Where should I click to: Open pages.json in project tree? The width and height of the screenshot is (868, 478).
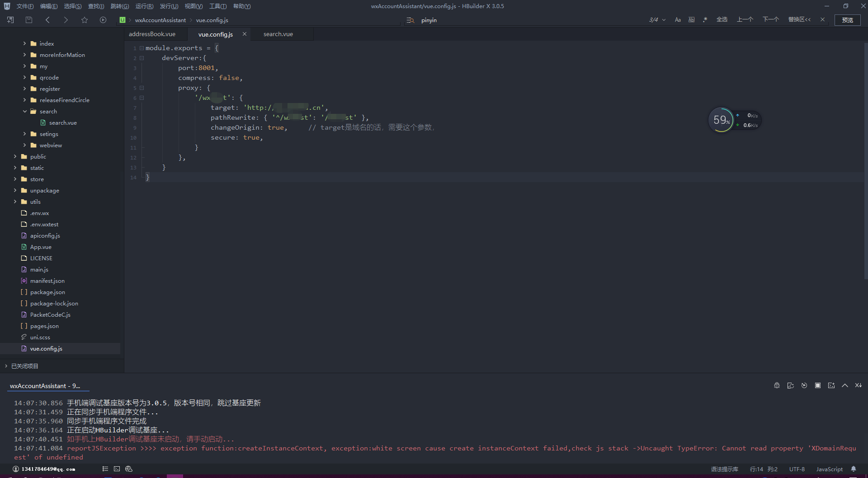(x=44, y=326)
